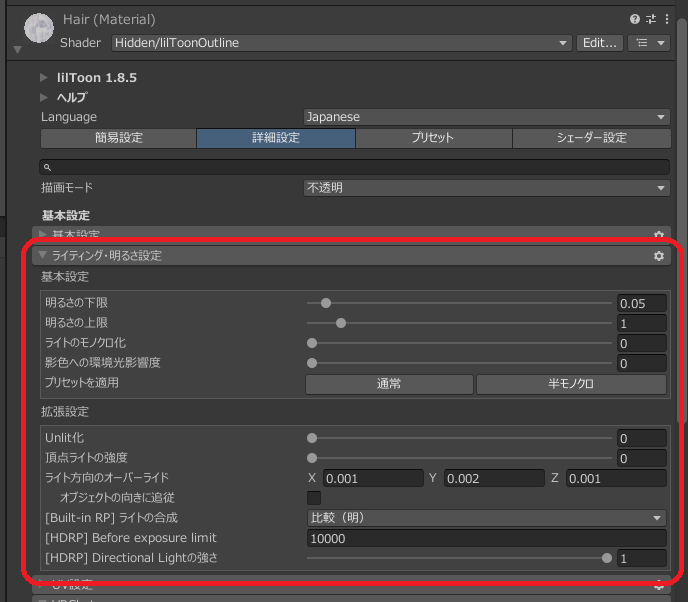Click the 基本設定 bold section heading
Image resolution: width=688 pixels, height=602 pixels.
[x=66, y=216]
